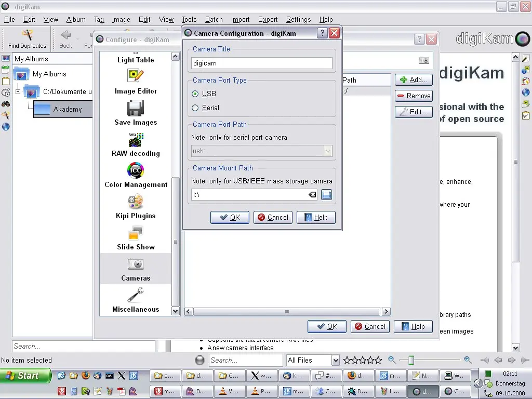The width and height of the screenshot is (532, 399).
Task: Open the Settings menu
Action: (x=298, y=19)
